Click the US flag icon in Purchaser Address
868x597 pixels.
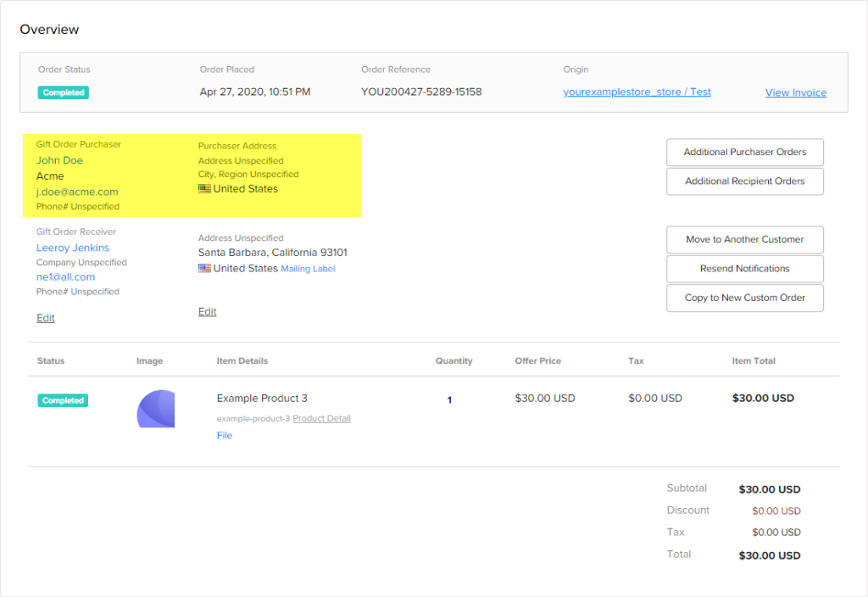(x=204, y=189)
